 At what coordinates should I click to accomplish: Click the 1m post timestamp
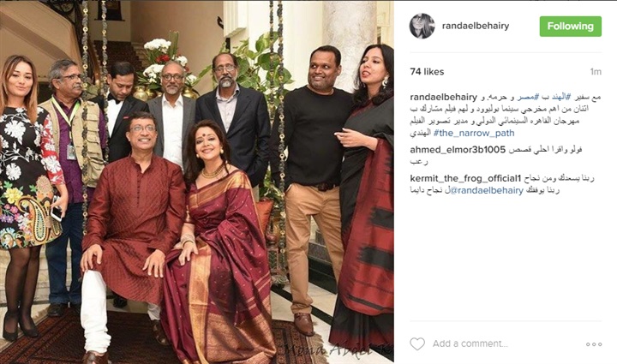click(x=596, y=72)
